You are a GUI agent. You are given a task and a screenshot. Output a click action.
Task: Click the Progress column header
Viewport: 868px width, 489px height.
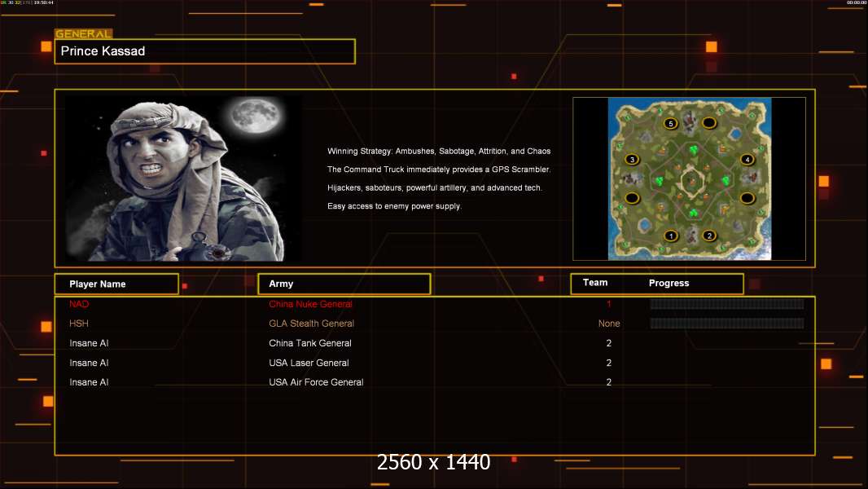pyautogui.click(x=669, y=283)
